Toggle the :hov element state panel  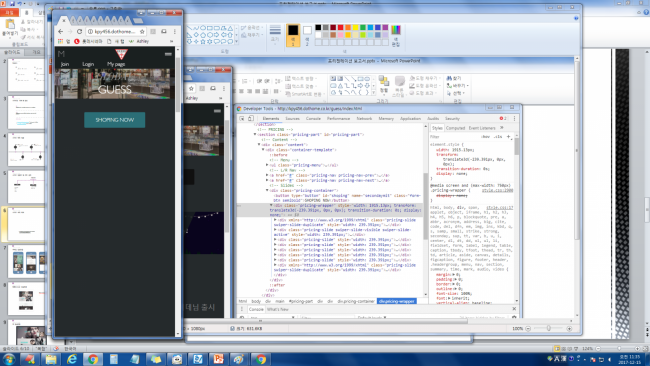[x=485, y=136]
